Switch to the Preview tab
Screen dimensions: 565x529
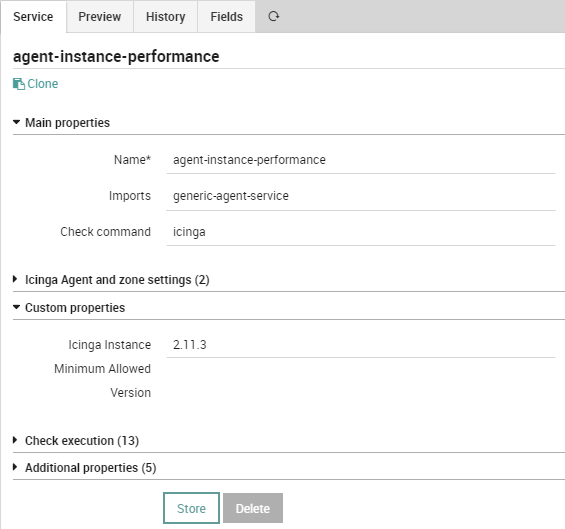pyautogui.click(x=100, y=17)
